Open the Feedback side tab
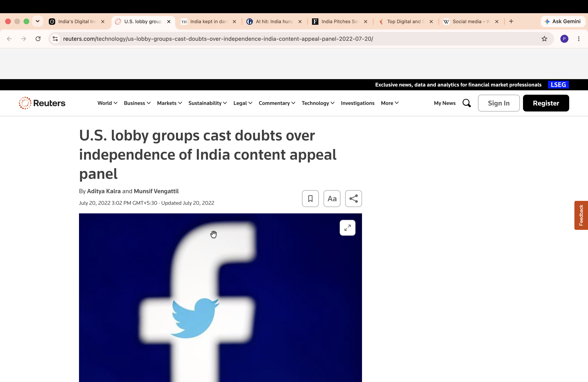 point(581,215)
